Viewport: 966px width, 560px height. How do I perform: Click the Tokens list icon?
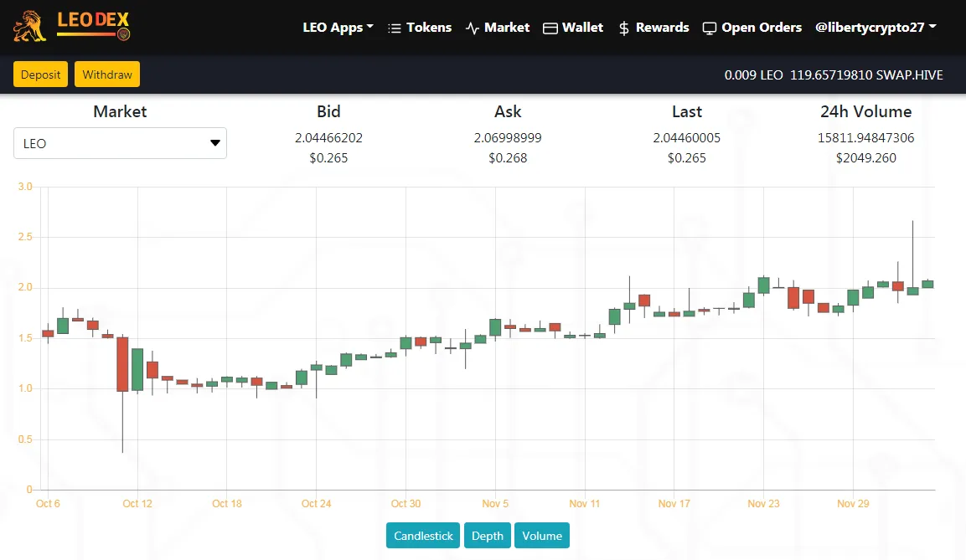pyautogui.click(x=395, y=28)
